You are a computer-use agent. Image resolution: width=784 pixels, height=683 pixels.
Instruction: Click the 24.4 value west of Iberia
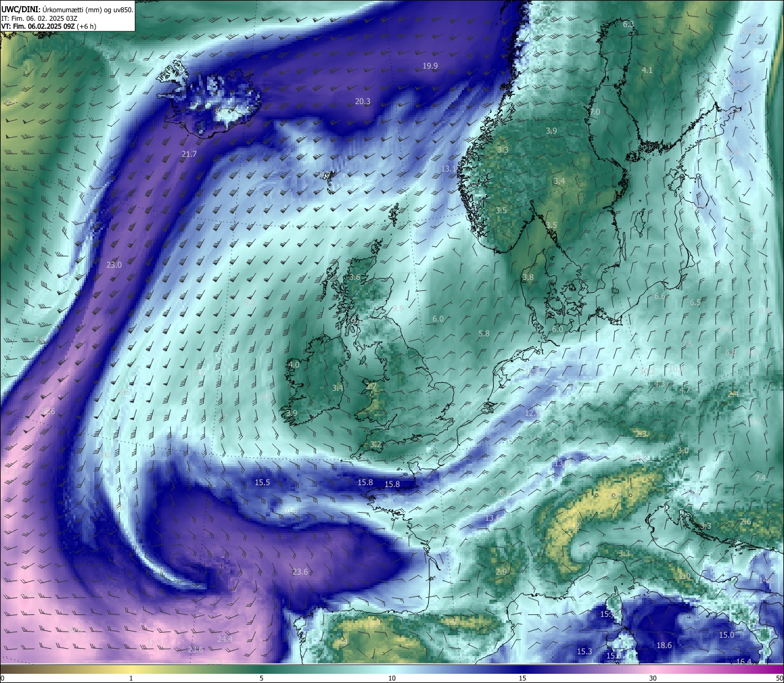pyautogui.click(x=225, y=640)
